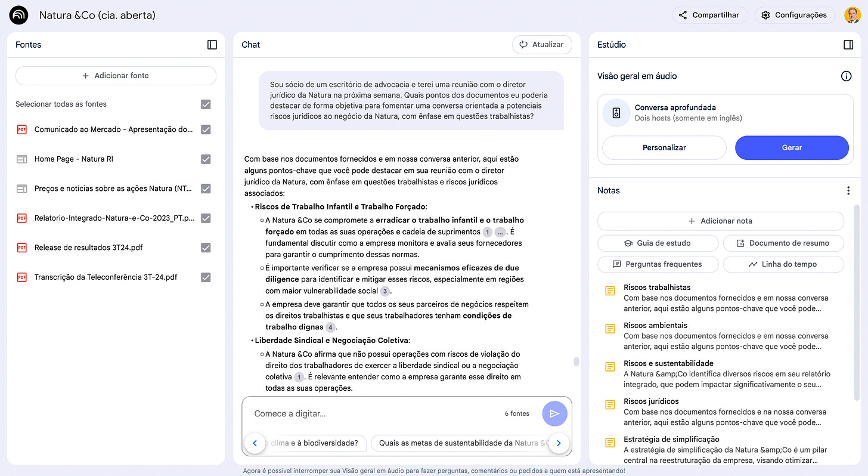The width and height of the screenshot is (868, 476).
Task: Click Atualizar in chat header
Action: click(542, 45)
